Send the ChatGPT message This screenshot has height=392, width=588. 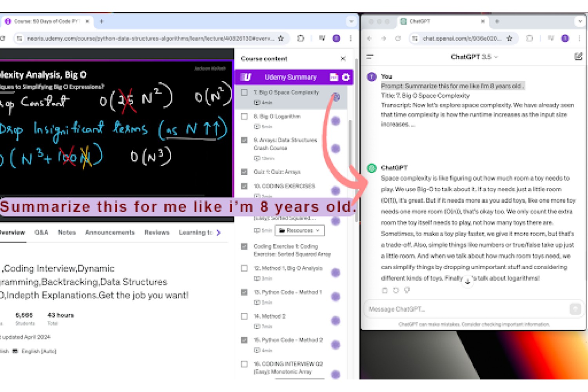[575, 309]
